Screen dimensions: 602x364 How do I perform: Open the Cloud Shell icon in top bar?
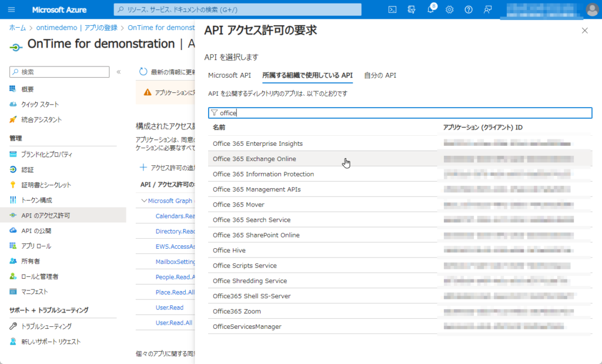point(392,9)
